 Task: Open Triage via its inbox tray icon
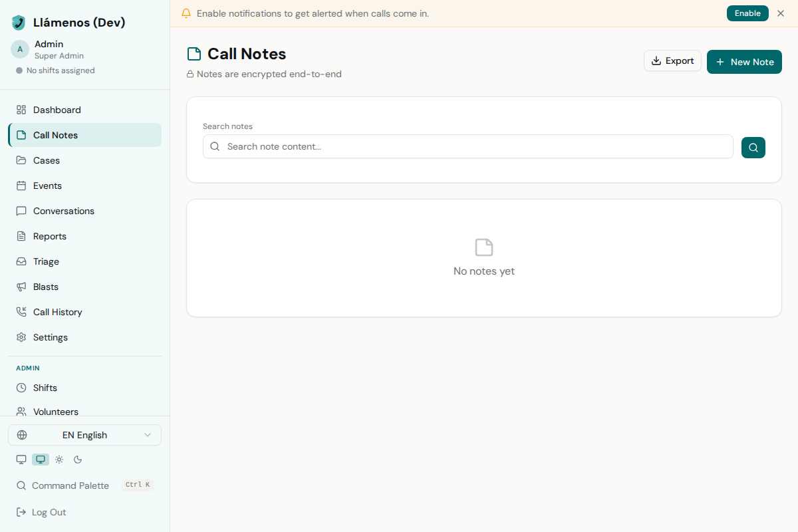coord(21,261)
